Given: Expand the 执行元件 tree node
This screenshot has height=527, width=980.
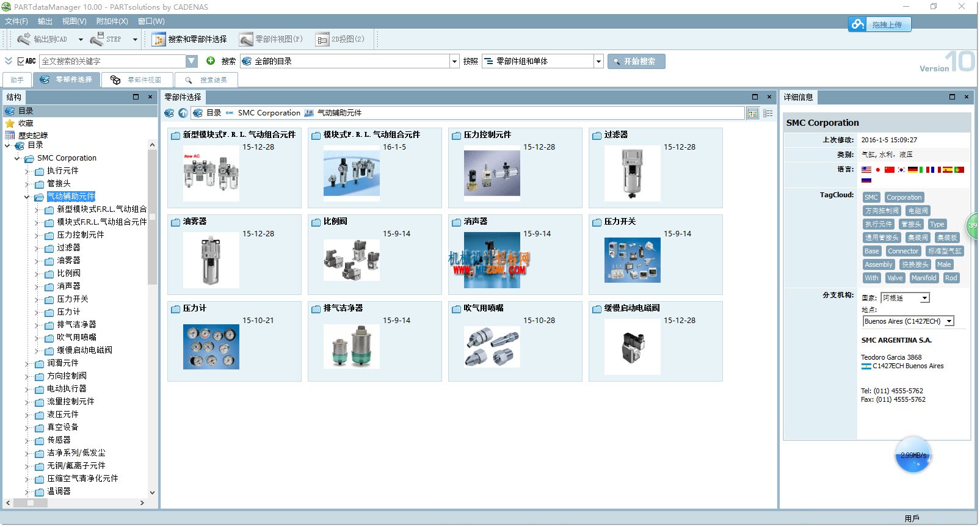Looking at the screenshot, I should pyautogui.click(x=27, y=171).
